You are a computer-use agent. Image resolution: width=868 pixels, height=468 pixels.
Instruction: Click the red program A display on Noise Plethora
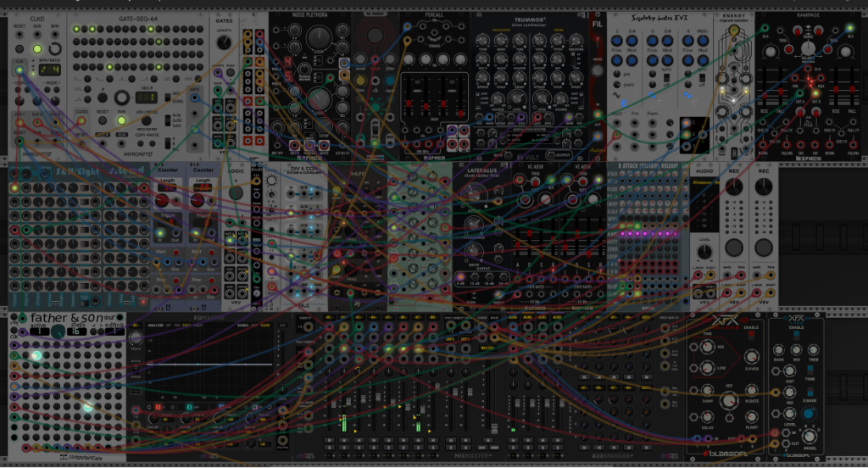pos(288,61)
